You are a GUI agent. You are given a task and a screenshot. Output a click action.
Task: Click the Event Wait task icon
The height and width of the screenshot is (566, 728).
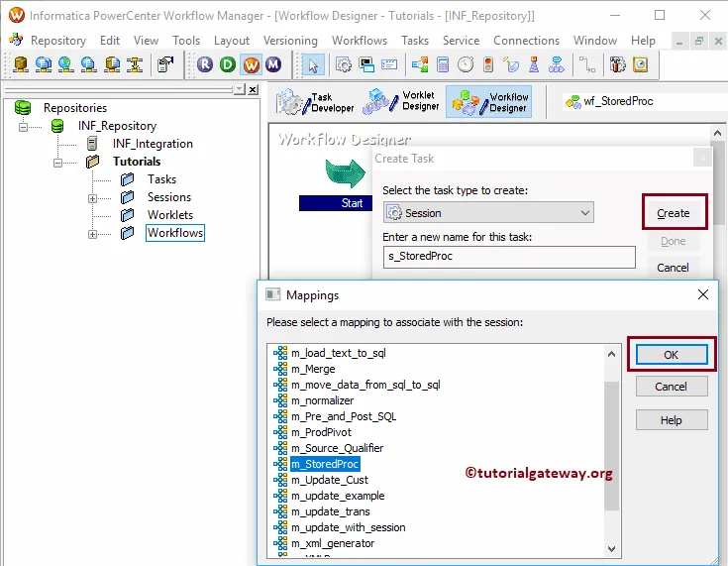(x=511, y=64)
